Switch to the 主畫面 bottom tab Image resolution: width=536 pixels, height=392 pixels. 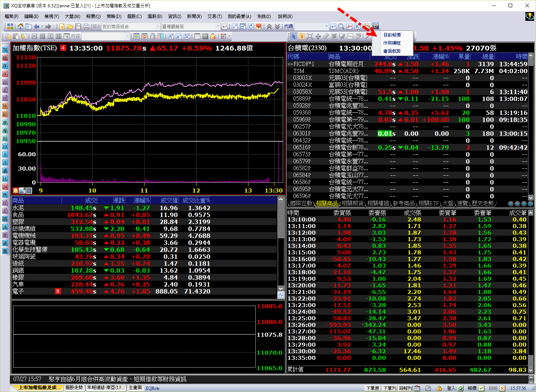click(x=135, y=388)
